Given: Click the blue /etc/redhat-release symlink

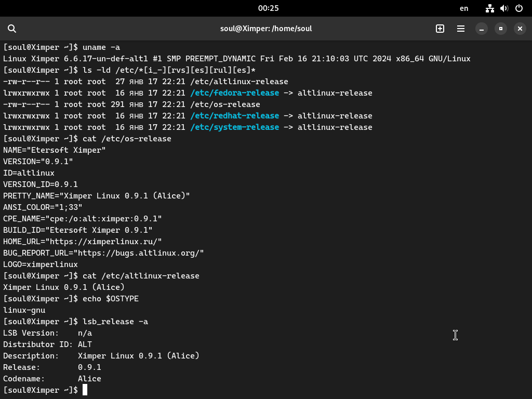Looking at the screenshot, I should pos(234,116).
